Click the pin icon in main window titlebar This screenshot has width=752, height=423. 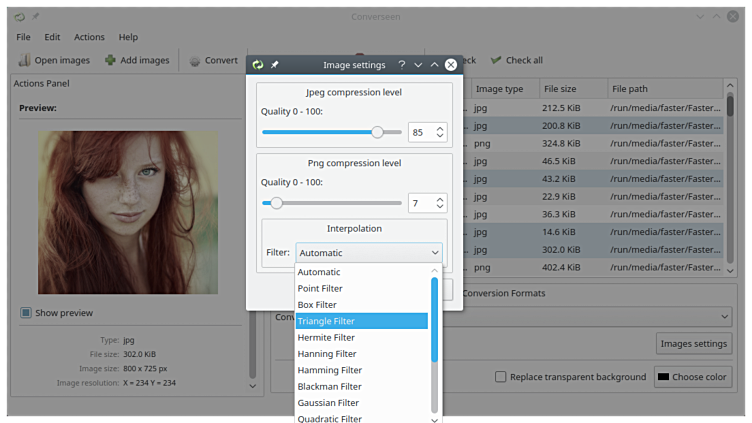click(37, 17)
